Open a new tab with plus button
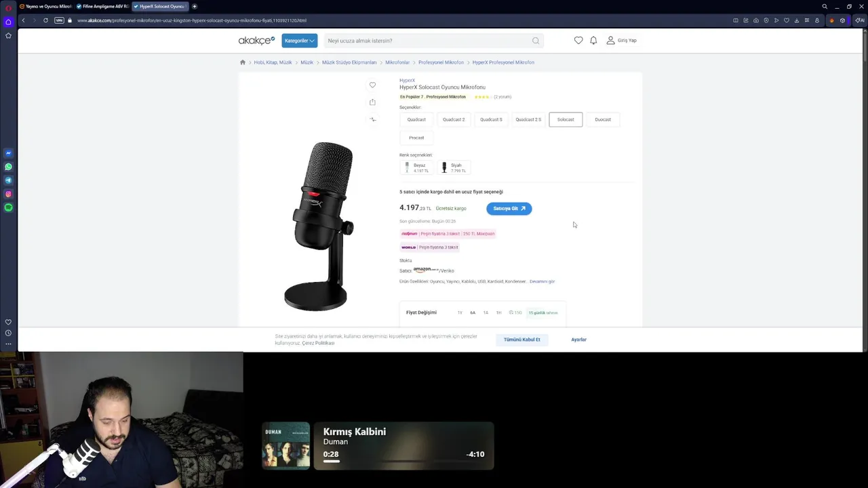 (x=195, y=6)
